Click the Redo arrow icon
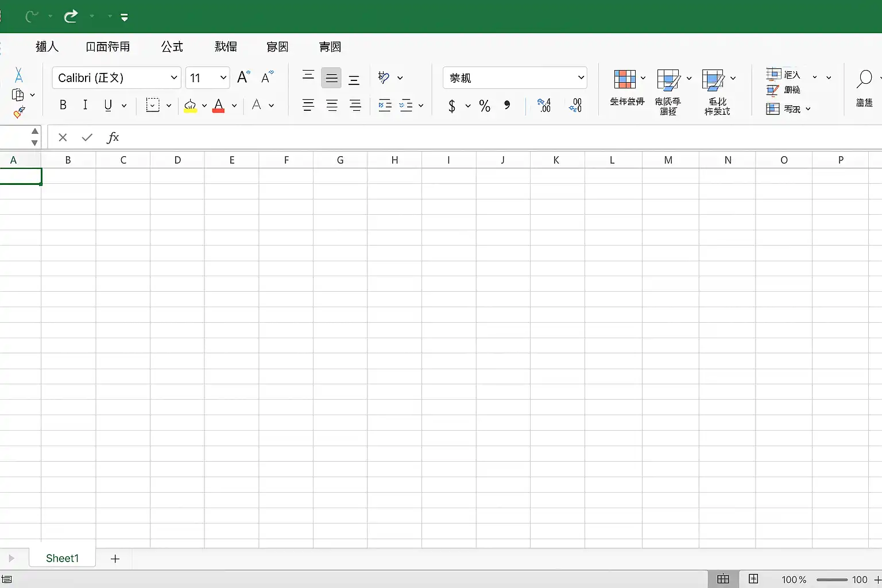This screenshot has width=882, height=588. pos(71,16)
